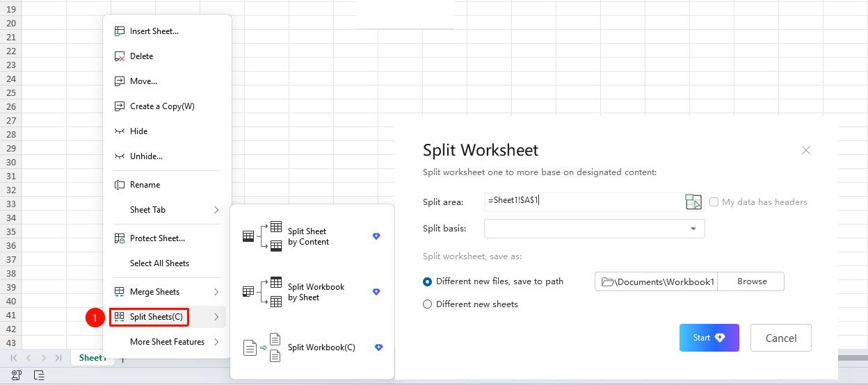Screen dimensions: 868x385
Task: Click the Create a Copy icon
Action: [x=119, y=106]
